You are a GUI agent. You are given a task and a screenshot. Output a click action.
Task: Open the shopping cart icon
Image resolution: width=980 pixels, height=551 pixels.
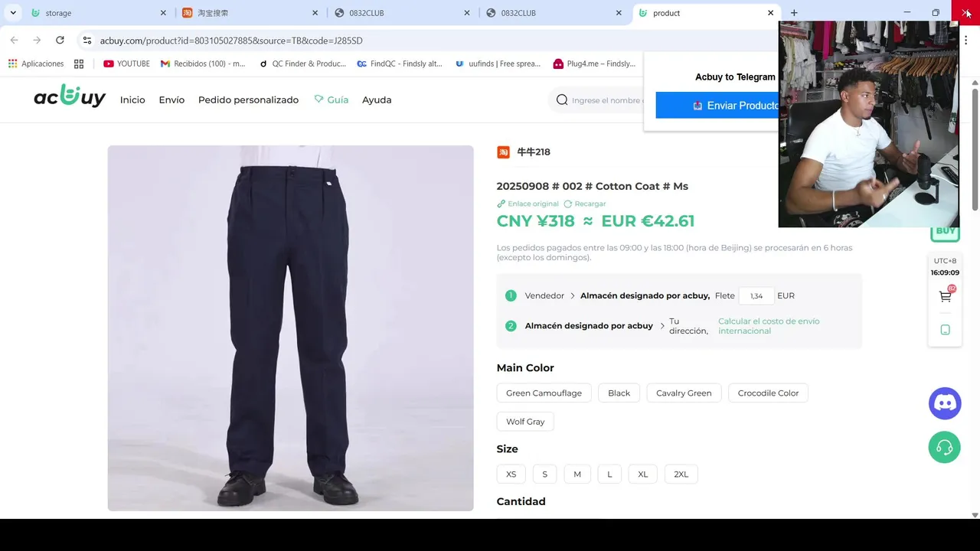(945, 297)
